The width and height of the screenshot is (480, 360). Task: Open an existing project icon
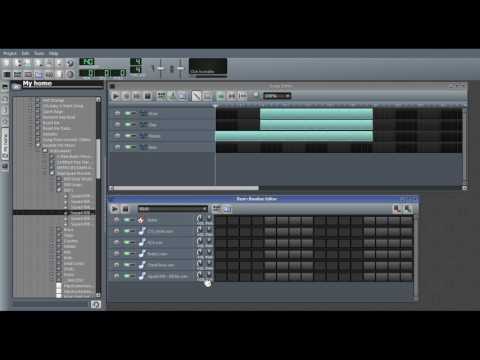pos(28,63)
